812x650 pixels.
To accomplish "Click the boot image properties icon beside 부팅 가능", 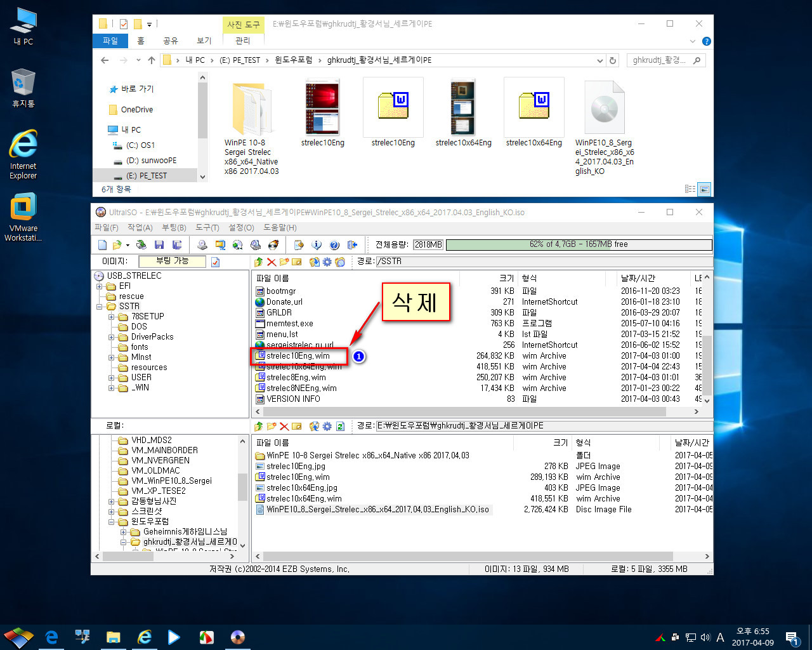I will (x=215, y=262).
